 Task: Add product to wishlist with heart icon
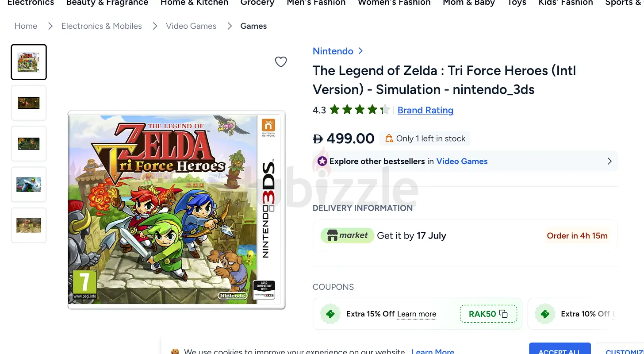click(x=281, y=62)
